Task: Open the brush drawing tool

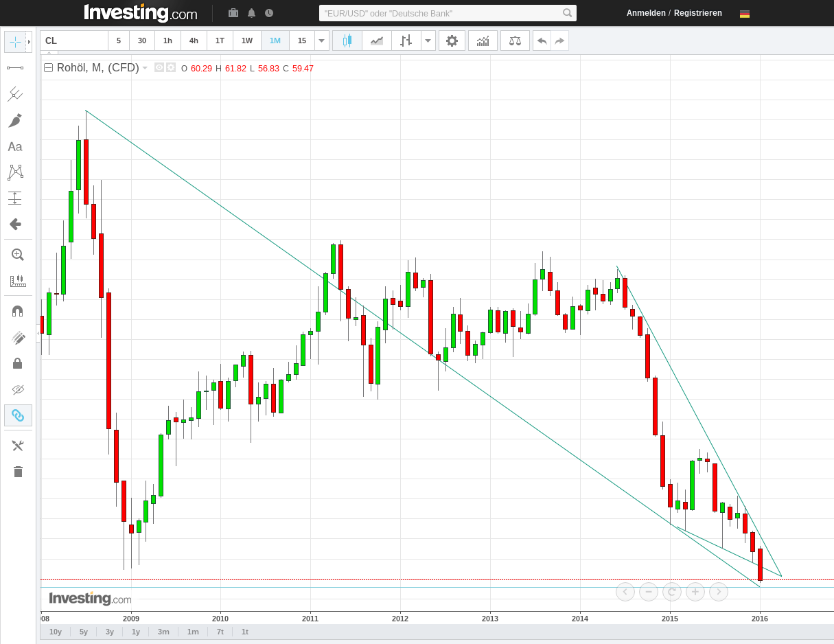Action: pos(17,120)
